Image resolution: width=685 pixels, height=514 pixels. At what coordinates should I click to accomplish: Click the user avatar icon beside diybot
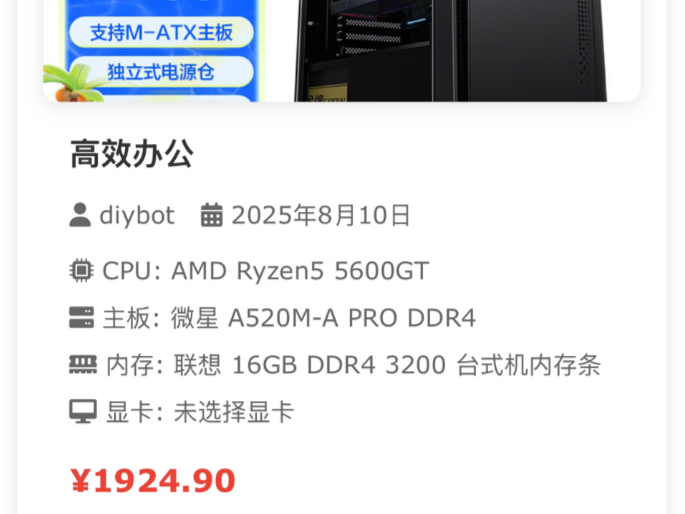[80, 215]
